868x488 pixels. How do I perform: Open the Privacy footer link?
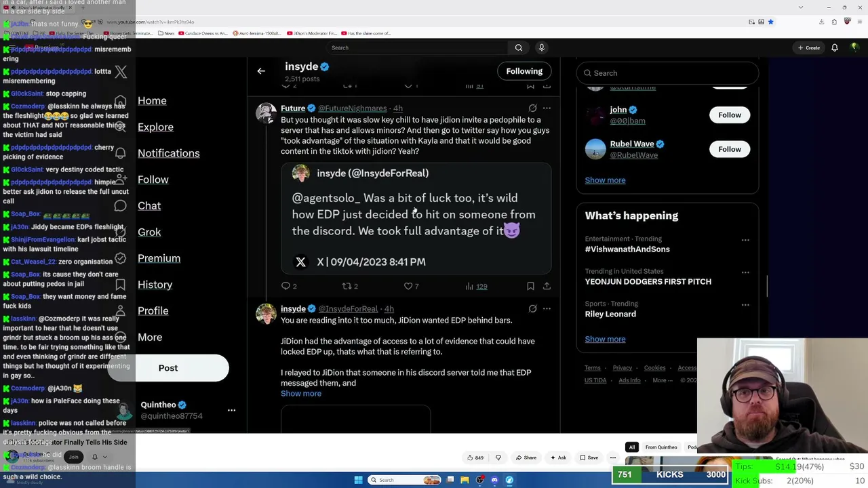click(622, 368)
